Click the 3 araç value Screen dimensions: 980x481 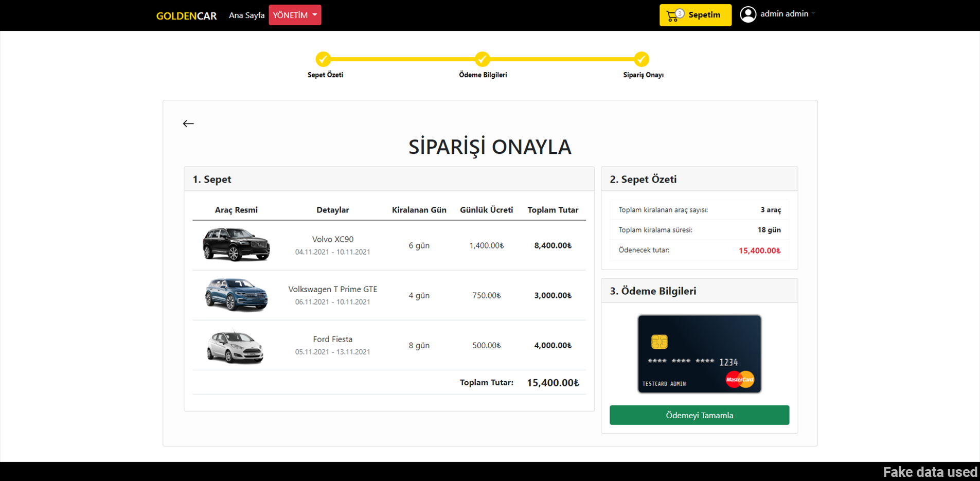click(771, 210)
